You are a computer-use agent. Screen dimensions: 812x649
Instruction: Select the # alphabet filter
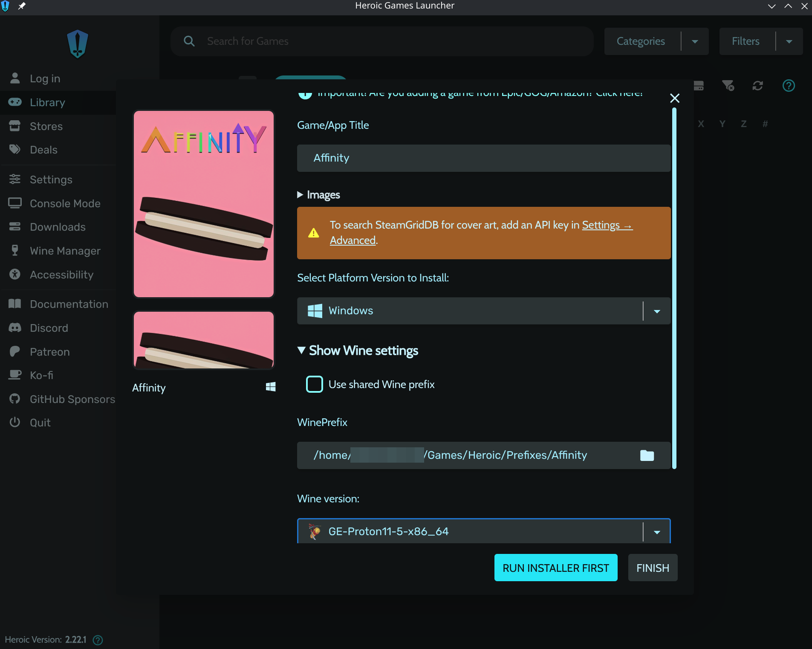pos(765,124)
